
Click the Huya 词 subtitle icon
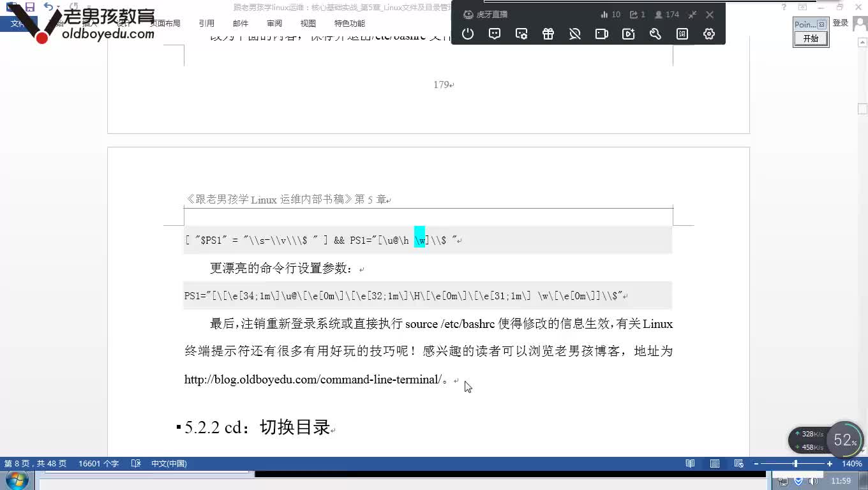682,34
